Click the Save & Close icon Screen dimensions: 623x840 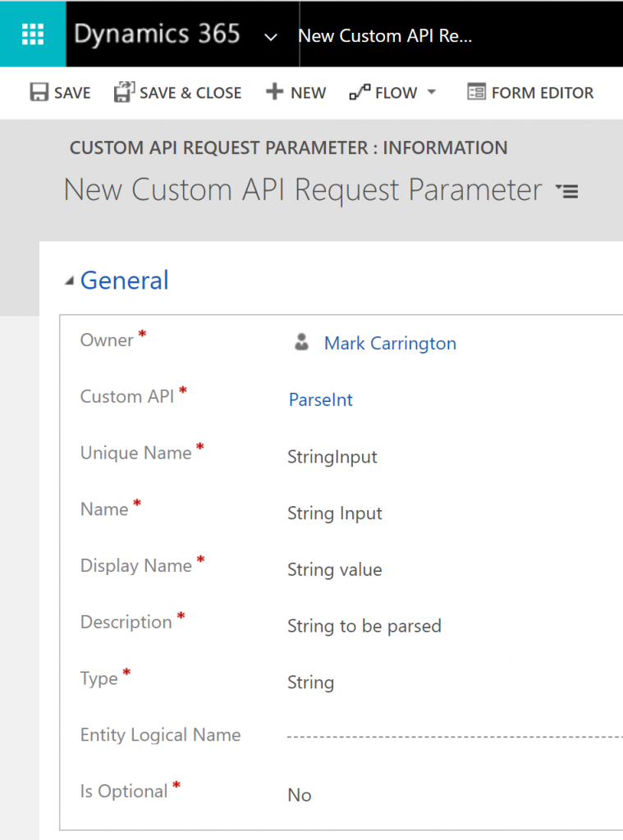[x=123, y=93]
